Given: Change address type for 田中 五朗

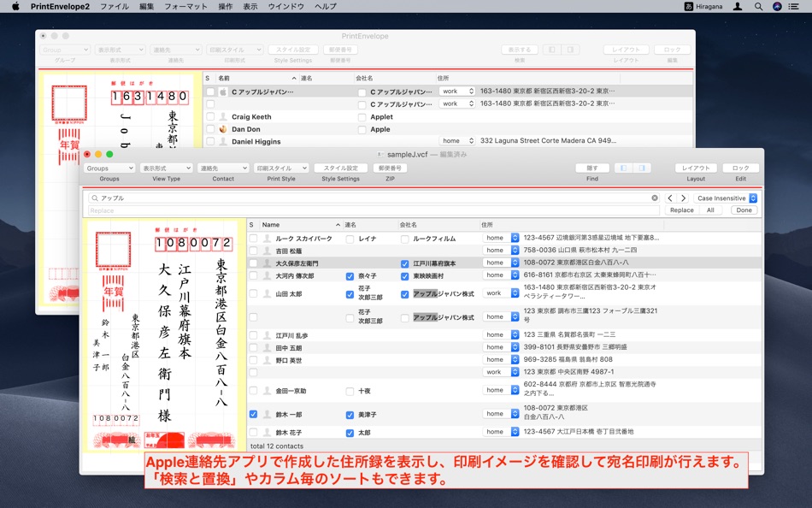Looking at the screenshot, I should [x=500, y=346].
